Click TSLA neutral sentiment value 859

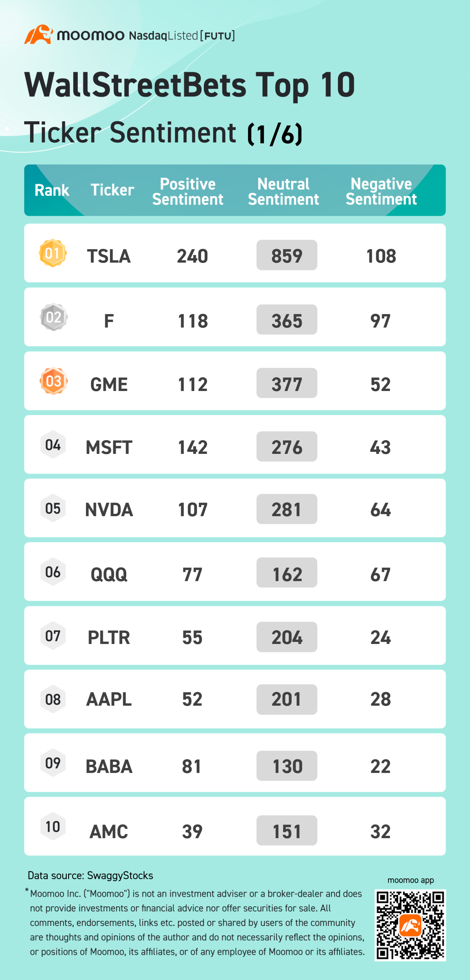[287, 255]
